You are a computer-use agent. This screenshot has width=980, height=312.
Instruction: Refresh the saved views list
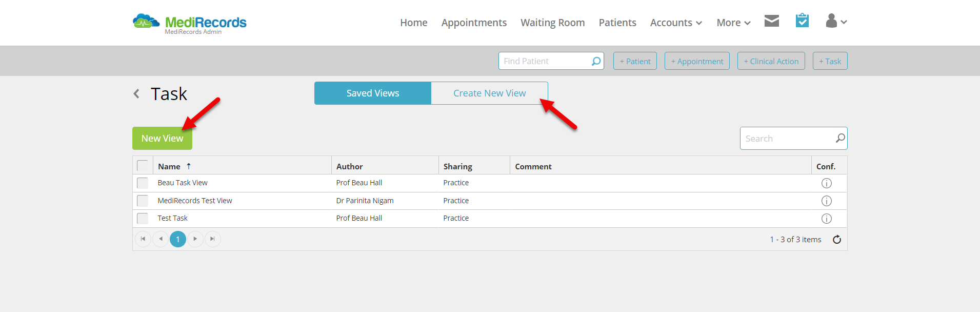[x=837, y=240]
